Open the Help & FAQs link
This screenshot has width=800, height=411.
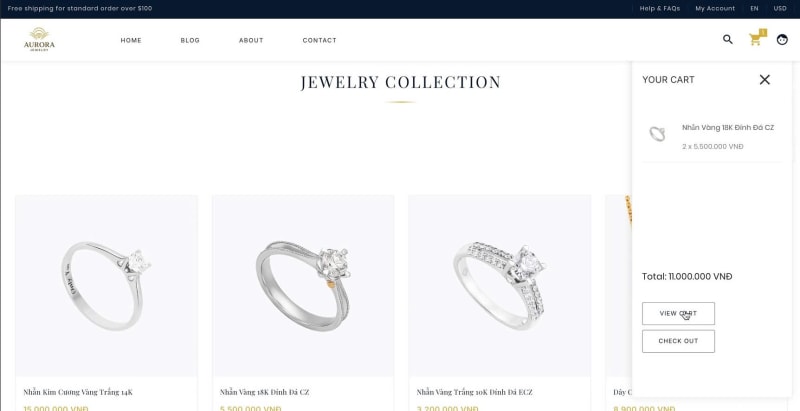(660, 9)
